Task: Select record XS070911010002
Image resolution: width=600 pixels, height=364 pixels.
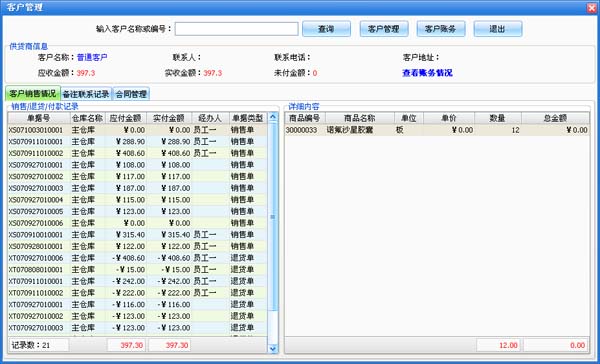Action: [x=137, y=153]
